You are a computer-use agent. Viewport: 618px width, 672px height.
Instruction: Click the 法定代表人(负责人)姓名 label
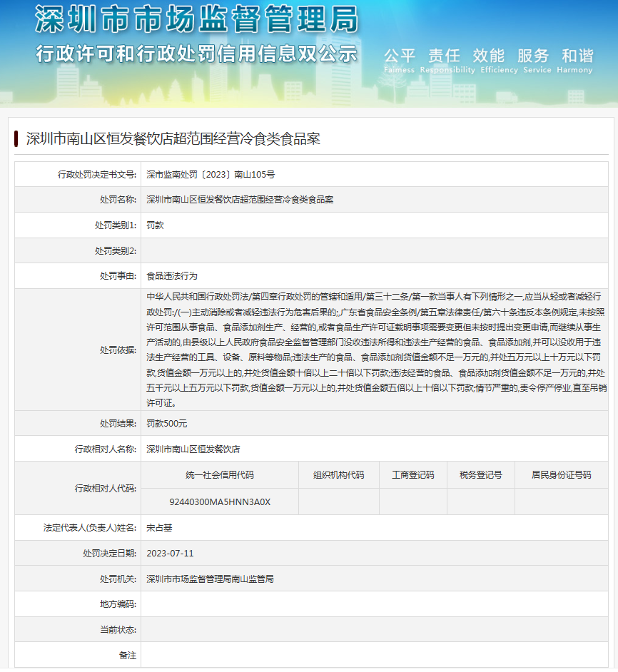pos(90,528)
